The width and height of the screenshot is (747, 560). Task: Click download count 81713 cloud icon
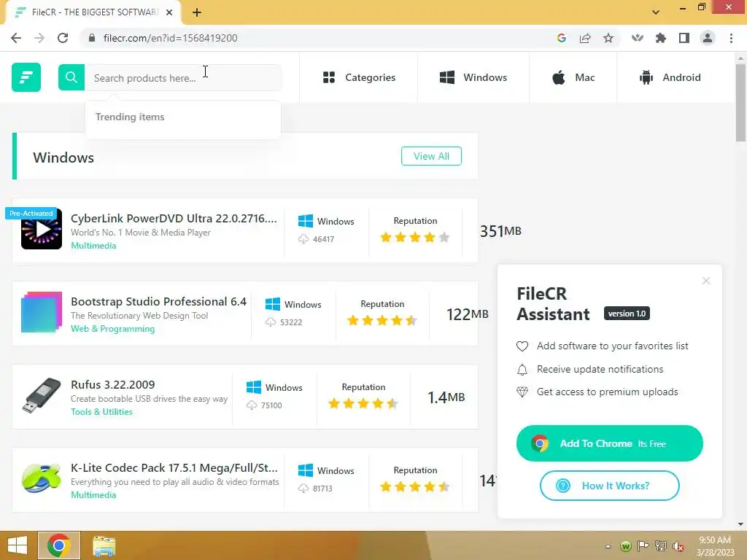click(303, 489)
